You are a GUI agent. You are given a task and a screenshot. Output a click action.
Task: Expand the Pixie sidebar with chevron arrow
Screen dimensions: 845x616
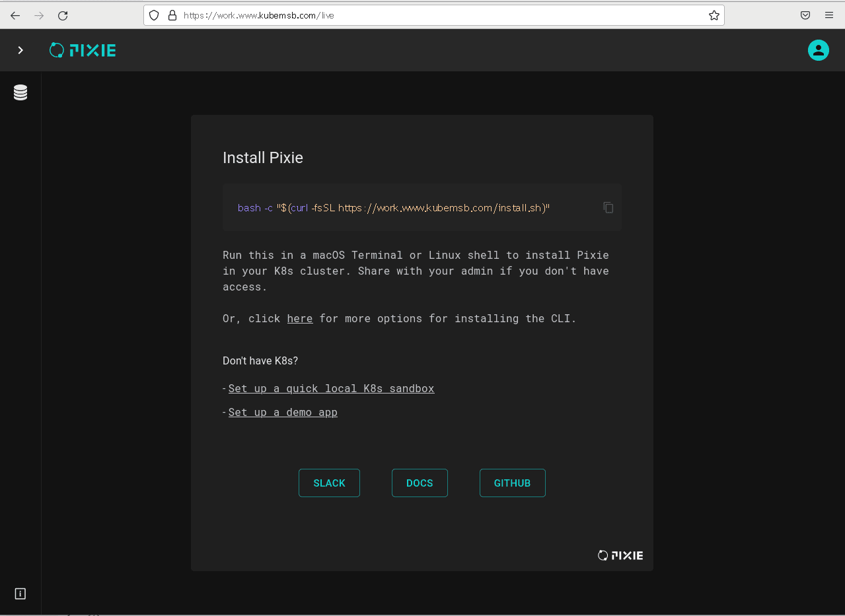(x=20, y=50)
